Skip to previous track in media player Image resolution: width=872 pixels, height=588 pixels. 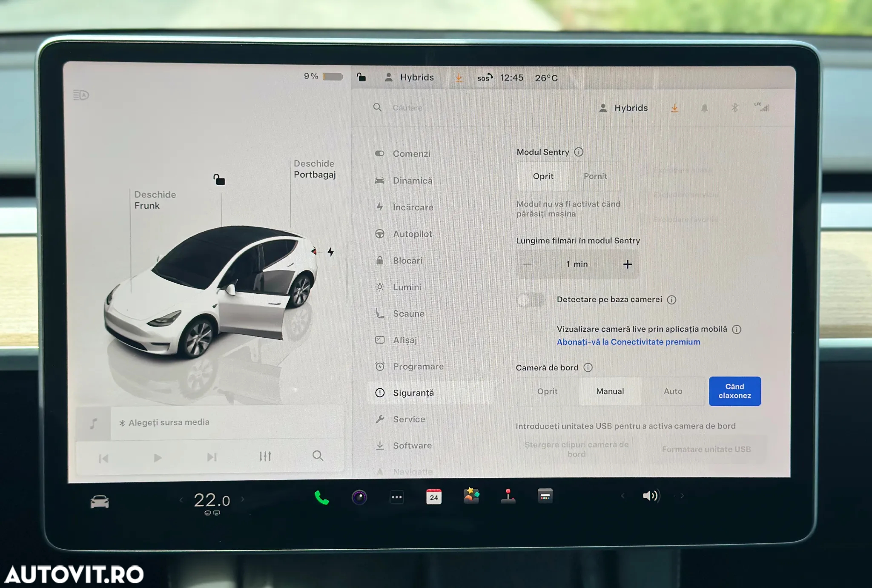point(103,459)
